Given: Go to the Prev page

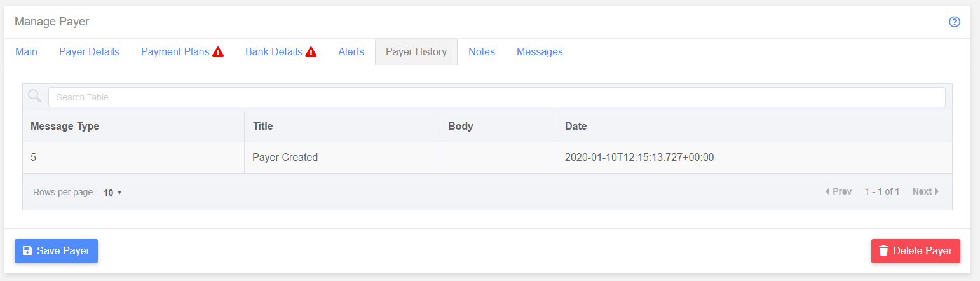Looking at the screenshot, I should pyautogui.click(x=838, y=191).
